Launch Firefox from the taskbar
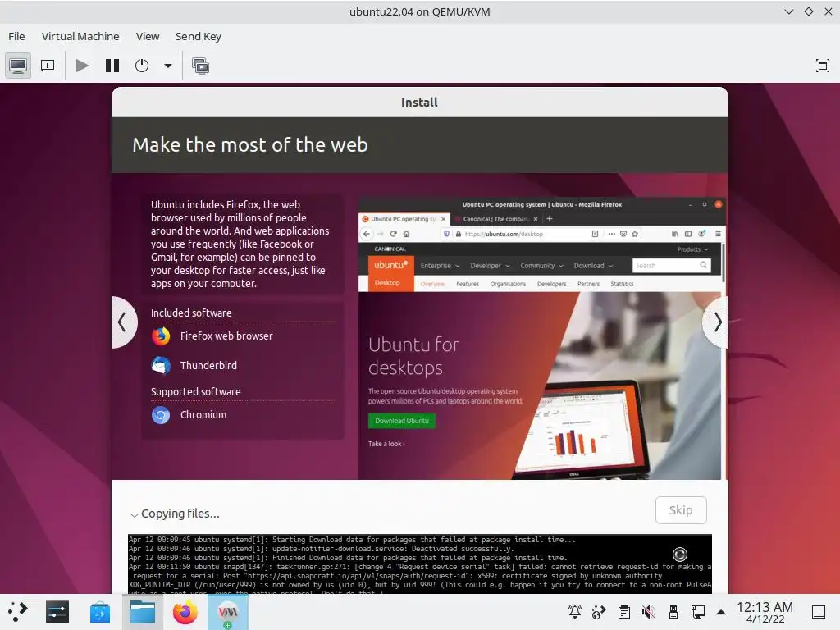This screenshot has width=840, height=630. coord(185,612)
